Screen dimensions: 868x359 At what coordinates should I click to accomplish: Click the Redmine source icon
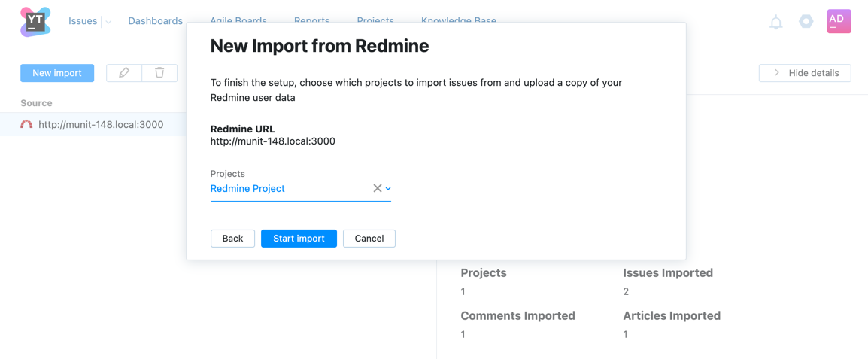click(26, 125)
